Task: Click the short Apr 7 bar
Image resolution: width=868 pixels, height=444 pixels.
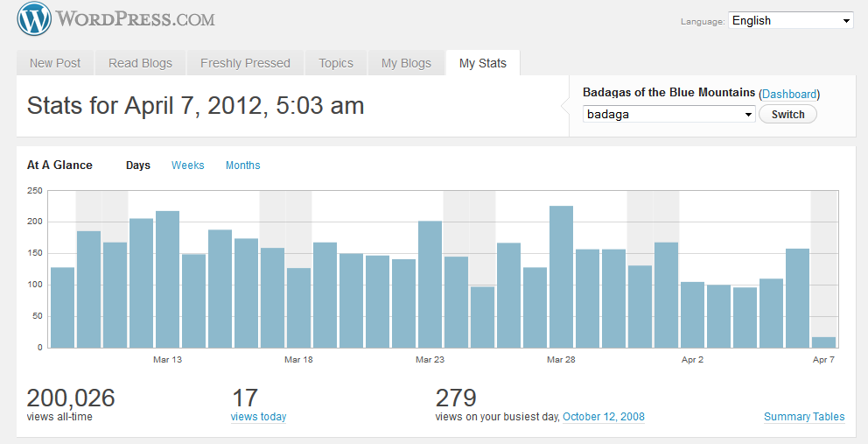Action: point(823,342)
